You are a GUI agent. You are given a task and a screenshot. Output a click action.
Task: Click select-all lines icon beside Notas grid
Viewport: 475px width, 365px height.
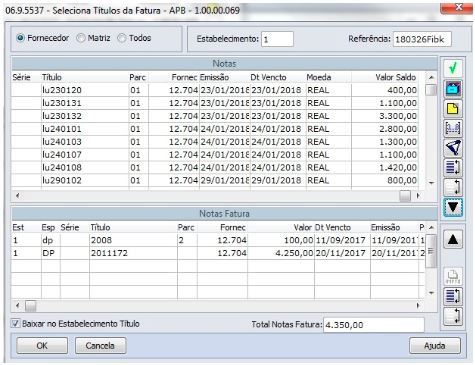point(453,167)
